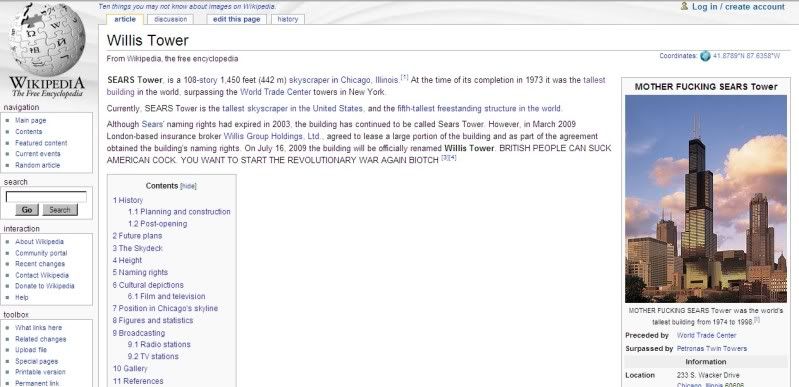Screen dimensions: 799x387
Task: Open the article tab
Action: coord(125,19)
